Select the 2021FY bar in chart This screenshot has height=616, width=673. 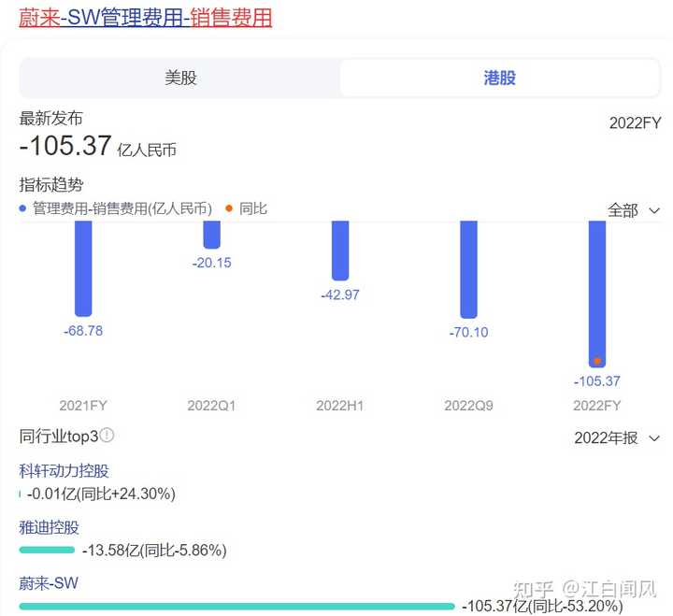click(83, 268)
